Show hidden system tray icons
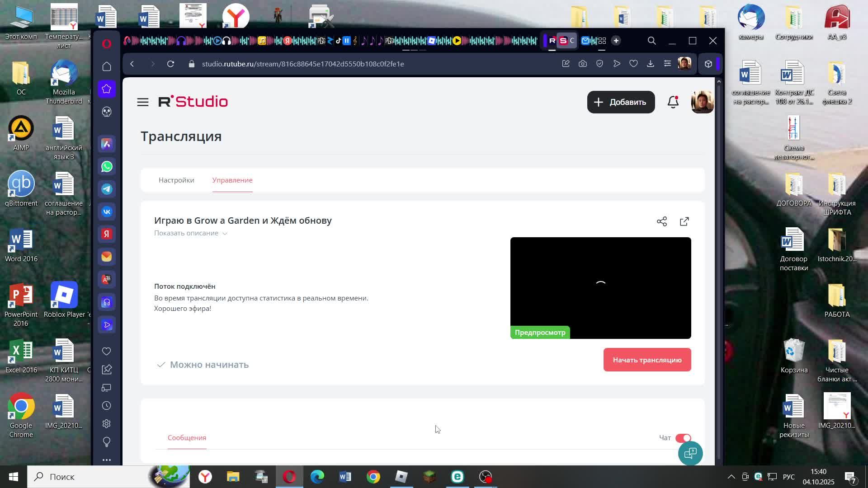Screen dimensions: 868x488 [731, 477]
